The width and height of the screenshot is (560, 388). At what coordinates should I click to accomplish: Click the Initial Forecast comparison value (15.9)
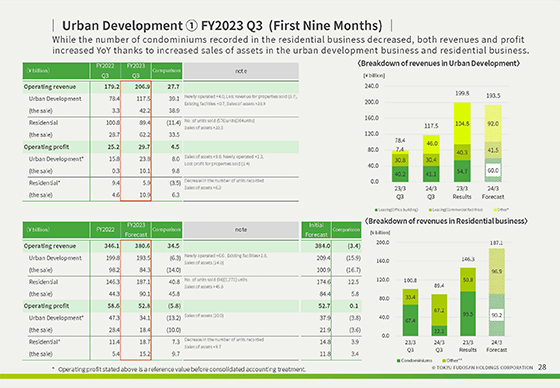(x=354, y=258)
